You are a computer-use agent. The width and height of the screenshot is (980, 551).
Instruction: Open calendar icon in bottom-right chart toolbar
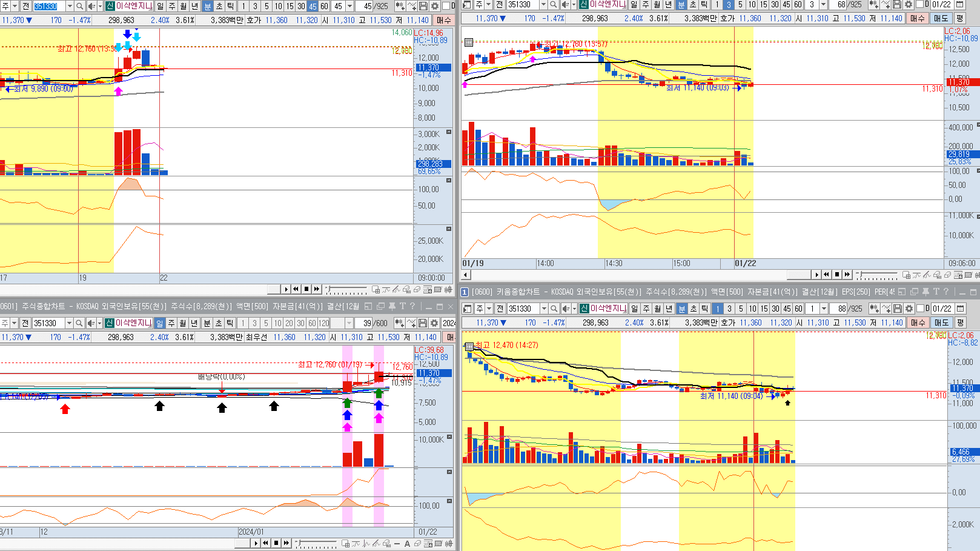[x=960, y=309]
